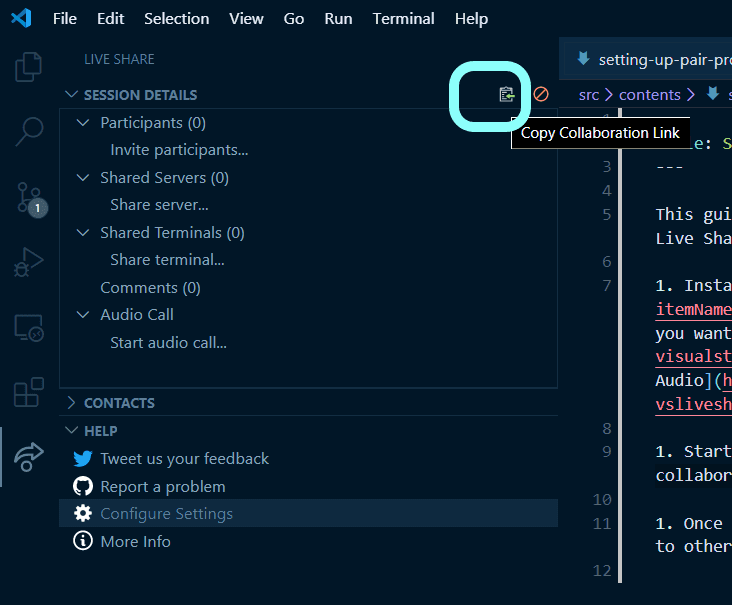Click Start audio call...
The width and height of the screenshot is (732, 605).
pos(168,342)
